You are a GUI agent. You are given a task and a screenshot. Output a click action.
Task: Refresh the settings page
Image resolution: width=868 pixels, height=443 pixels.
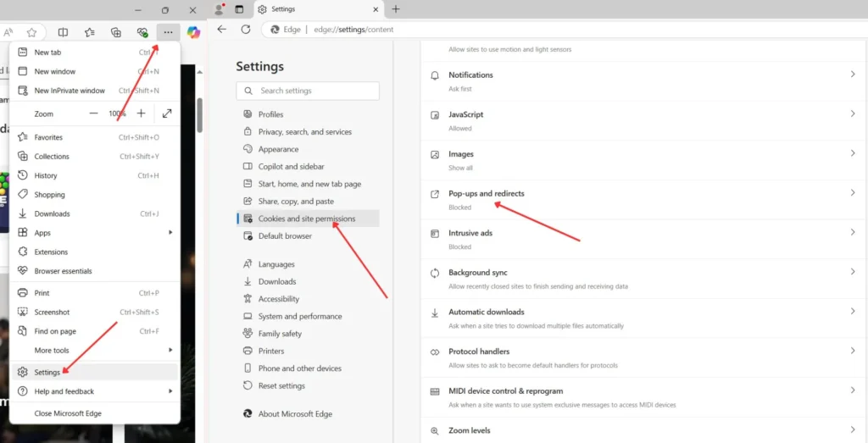click(x=246, y=30)
